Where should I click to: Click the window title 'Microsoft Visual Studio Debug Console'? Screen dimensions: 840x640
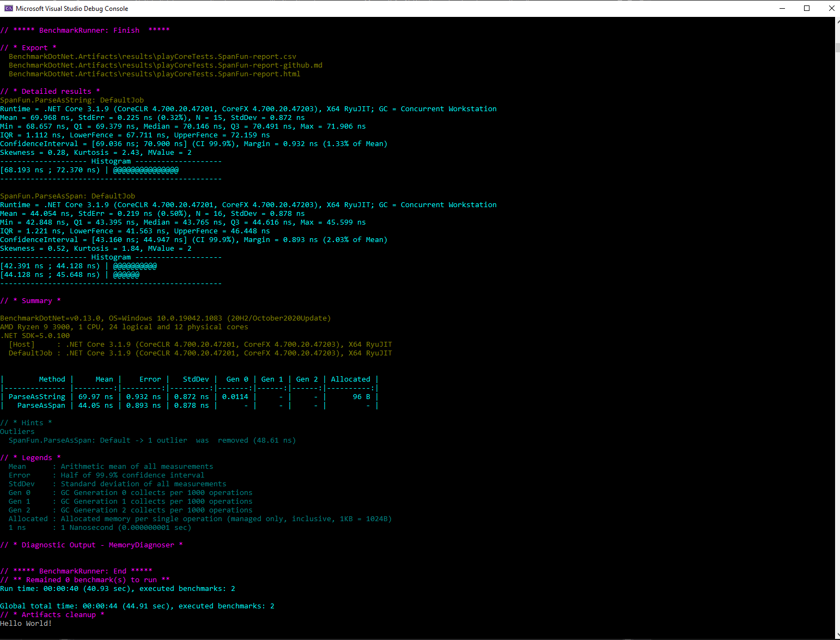[72, 9]
